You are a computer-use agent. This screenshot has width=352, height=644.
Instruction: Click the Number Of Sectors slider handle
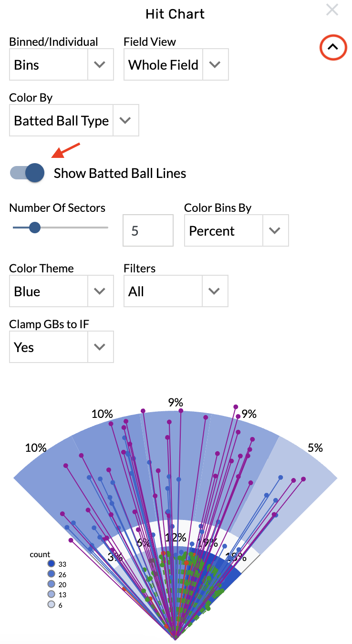click(x=35, y=228)
